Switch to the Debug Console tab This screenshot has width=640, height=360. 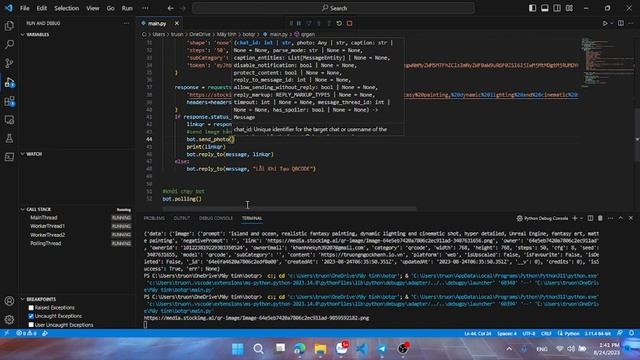click(x=216, y=218)
